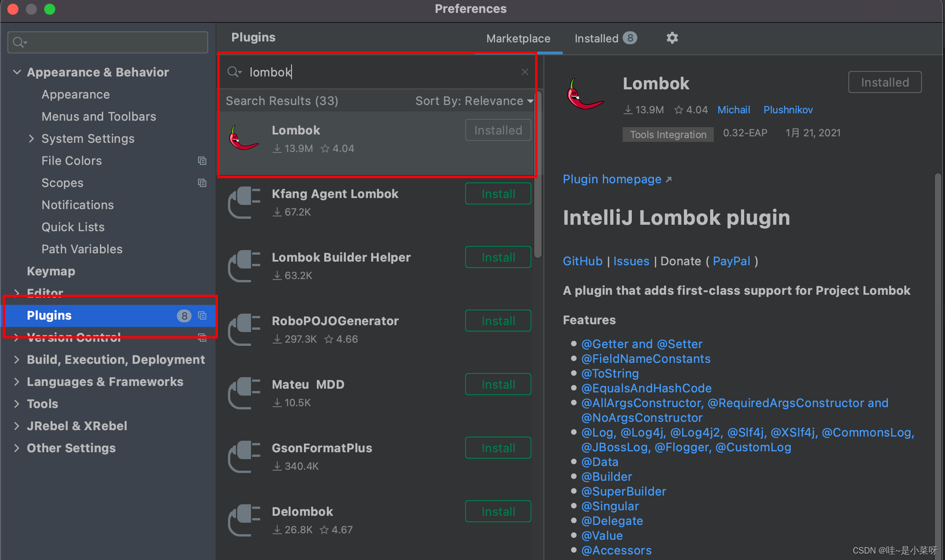Switch to Installed tab
Screen dimensions: 945x560
coord(596,39)
